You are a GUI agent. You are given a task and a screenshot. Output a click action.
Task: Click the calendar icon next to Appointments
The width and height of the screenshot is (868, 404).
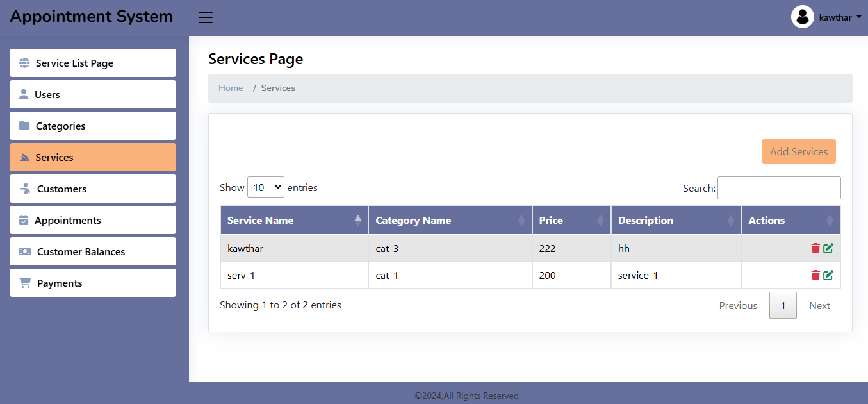(24, 220)
